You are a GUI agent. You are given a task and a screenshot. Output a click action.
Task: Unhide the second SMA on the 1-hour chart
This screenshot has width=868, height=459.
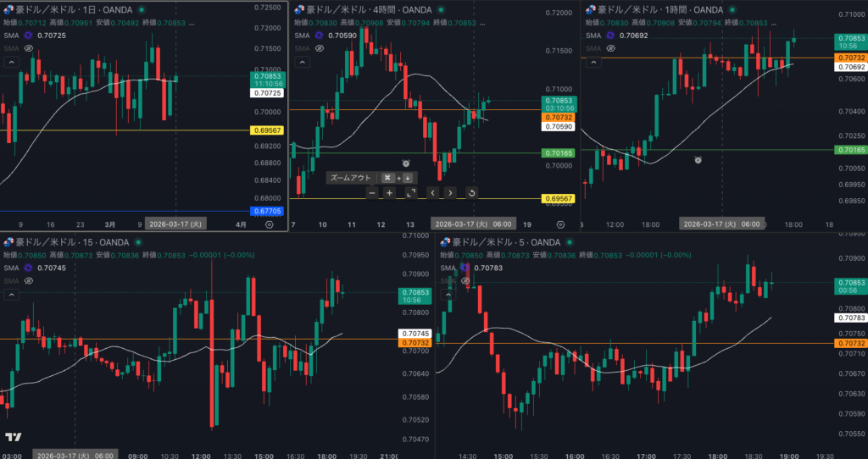pyautogui.click(x=610, y=49)
